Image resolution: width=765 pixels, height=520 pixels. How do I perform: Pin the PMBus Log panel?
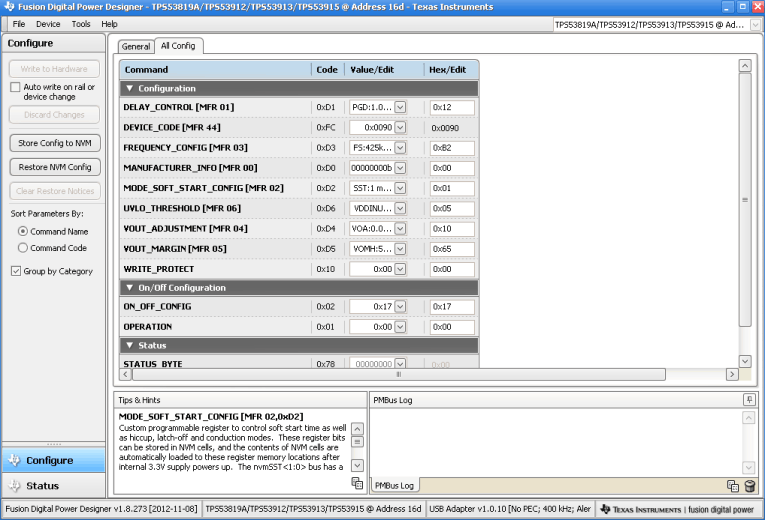tap(749, 400)
